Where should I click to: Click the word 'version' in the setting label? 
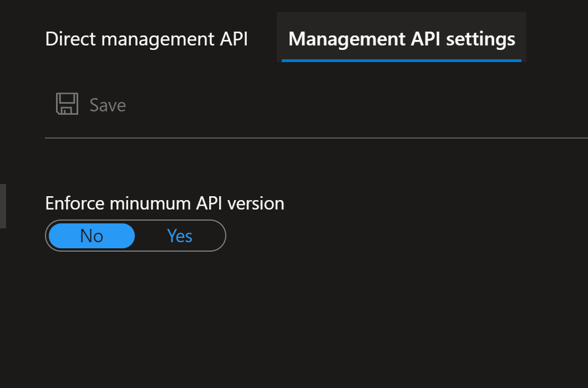point(256,203)
